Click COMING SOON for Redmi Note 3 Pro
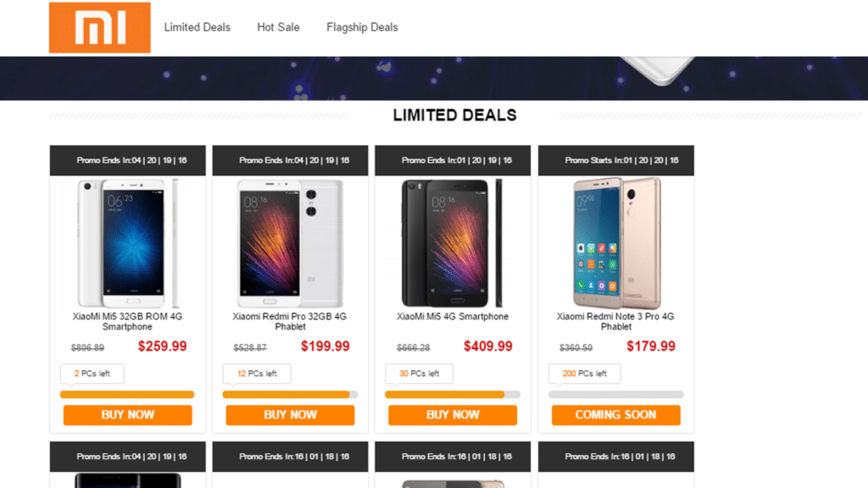The height and width of the screenshot is (488, 868). point(616,415)
